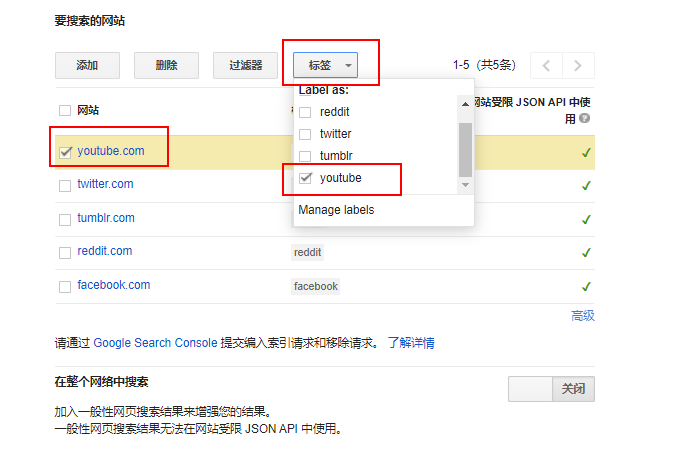Click the 1-5 (共5条) pagination text
The width and height of the screenshot is (698, 453).
484,65
